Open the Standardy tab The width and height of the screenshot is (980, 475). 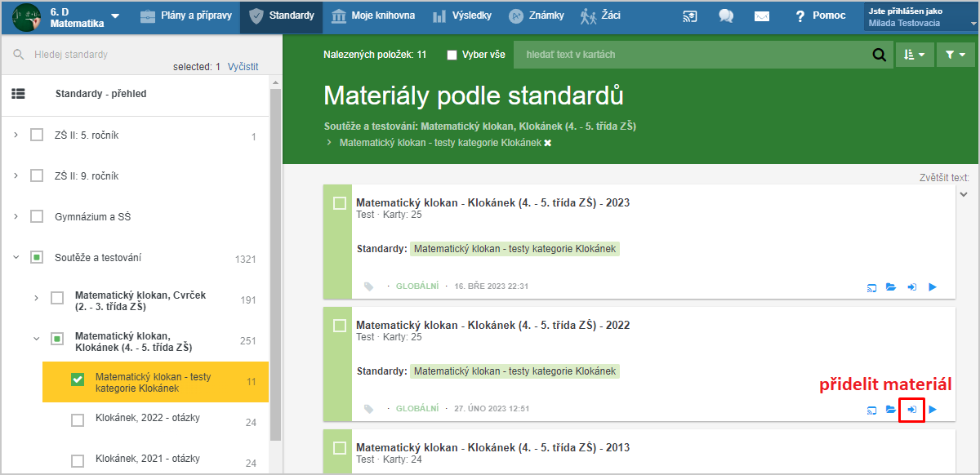coord(282,16)
